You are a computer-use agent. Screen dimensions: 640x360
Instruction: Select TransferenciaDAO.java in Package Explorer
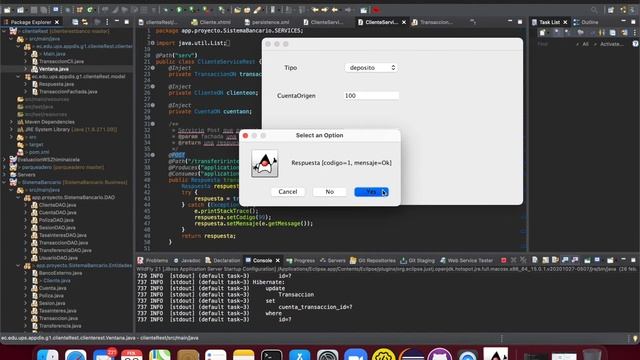pyautogui.click(x=64, y=250)
